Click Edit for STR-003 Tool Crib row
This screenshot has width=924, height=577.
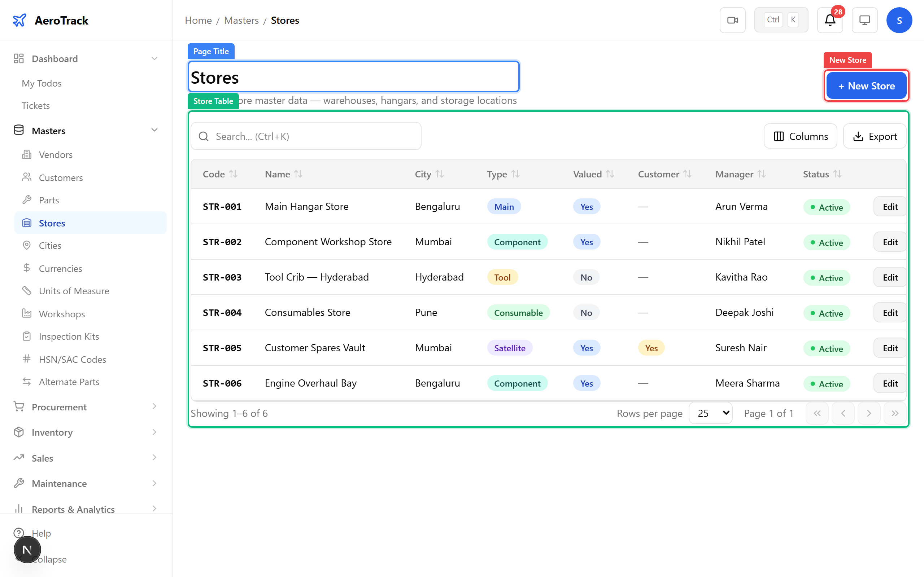[890, 277]
